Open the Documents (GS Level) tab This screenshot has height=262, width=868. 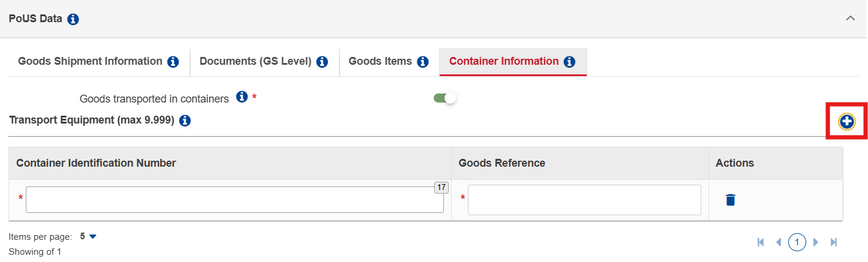coord(256,61)
